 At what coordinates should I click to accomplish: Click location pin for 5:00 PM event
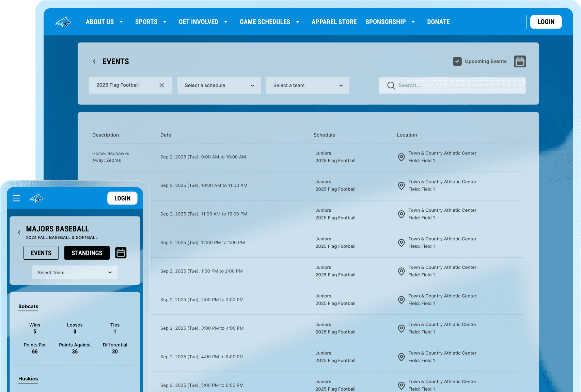[x=402, y=386]
